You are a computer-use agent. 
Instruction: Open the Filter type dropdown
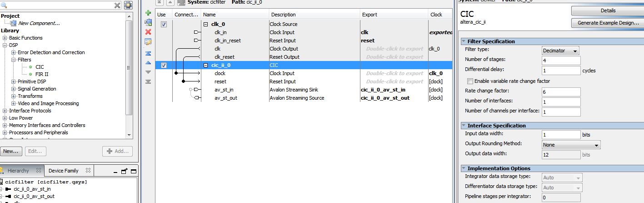pos(560,51)
